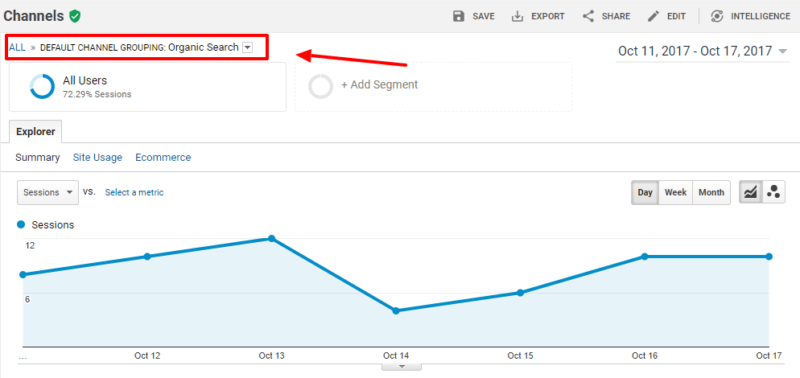Click the Oct 12 data point on chart
Screen dimensions: 800x378
click(x=147, y=256)
